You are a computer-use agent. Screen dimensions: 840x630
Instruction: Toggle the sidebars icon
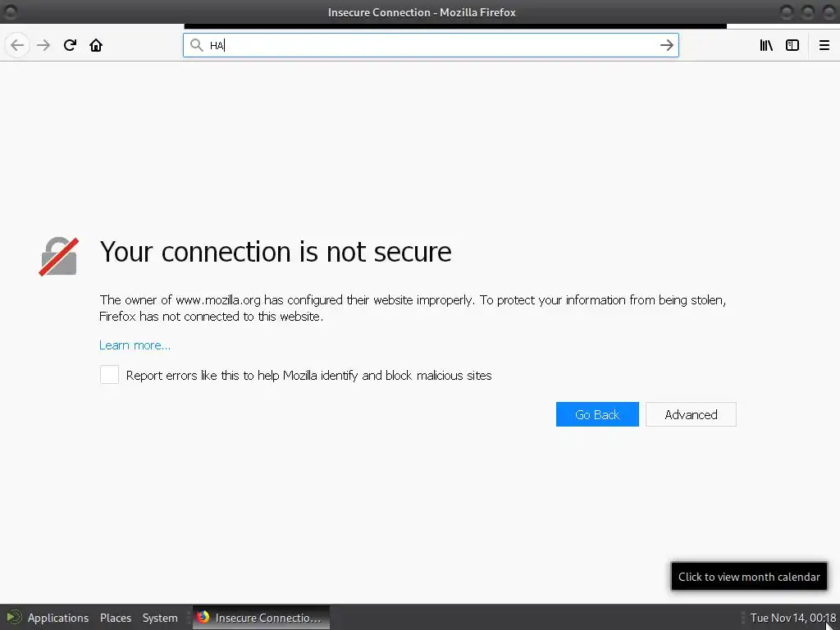[792, 46]
